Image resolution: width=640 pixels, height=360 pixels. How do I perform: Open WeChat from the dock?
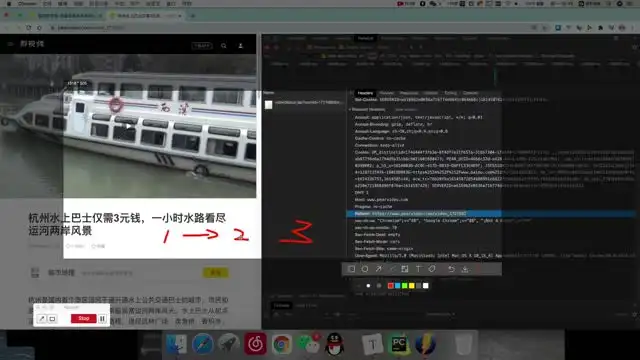click(308, 344)
